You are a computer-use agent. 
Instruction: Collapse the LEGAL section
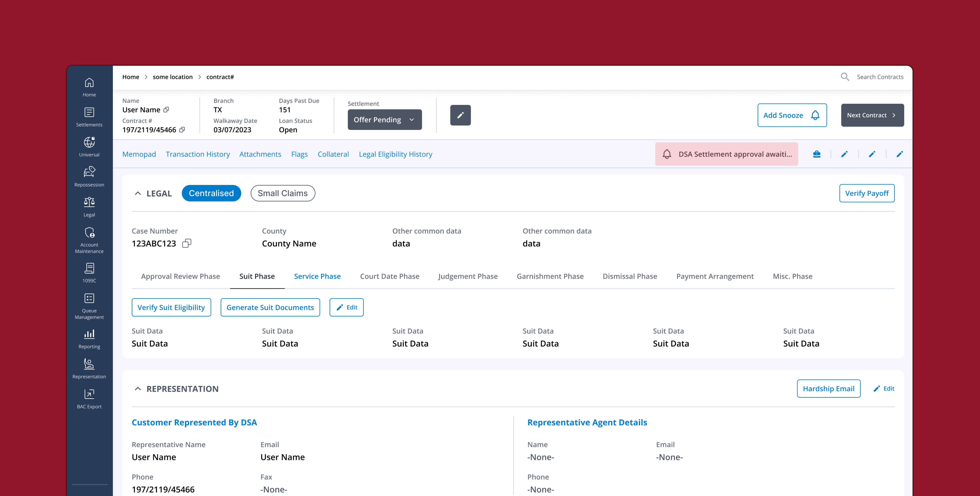point(138,193)
